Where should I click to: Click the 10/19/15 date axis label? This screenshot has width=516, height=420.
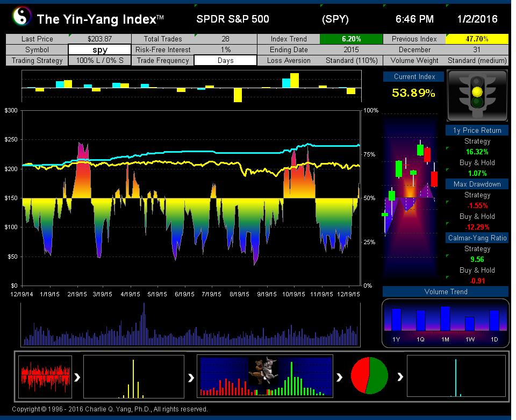pos(293,294)
